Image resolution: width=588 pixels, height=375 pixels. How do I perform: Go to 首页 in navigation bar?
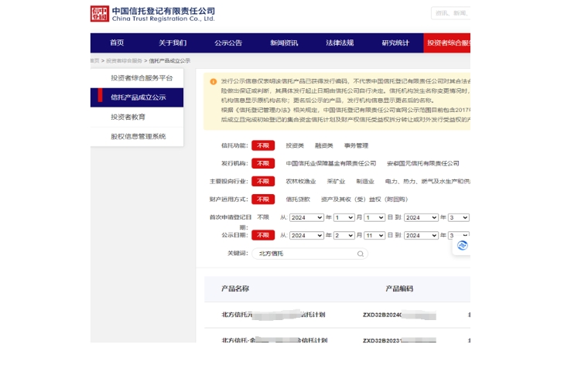[x=117, y=43]
